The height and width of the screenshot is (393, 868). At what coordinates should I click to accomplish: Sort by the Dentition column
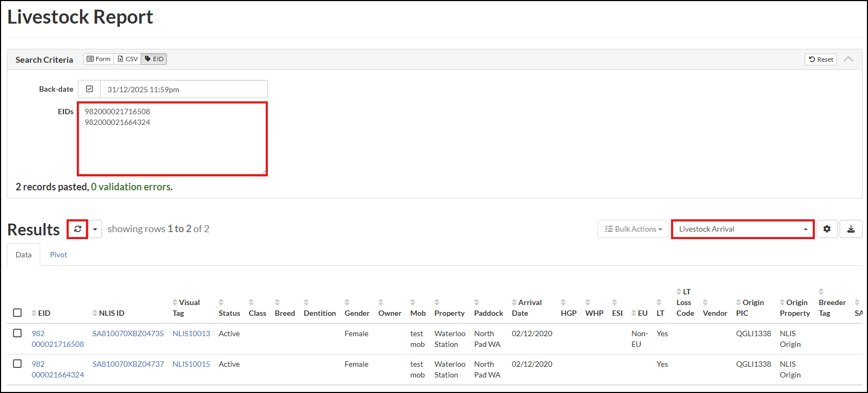(x=319, y=308)
